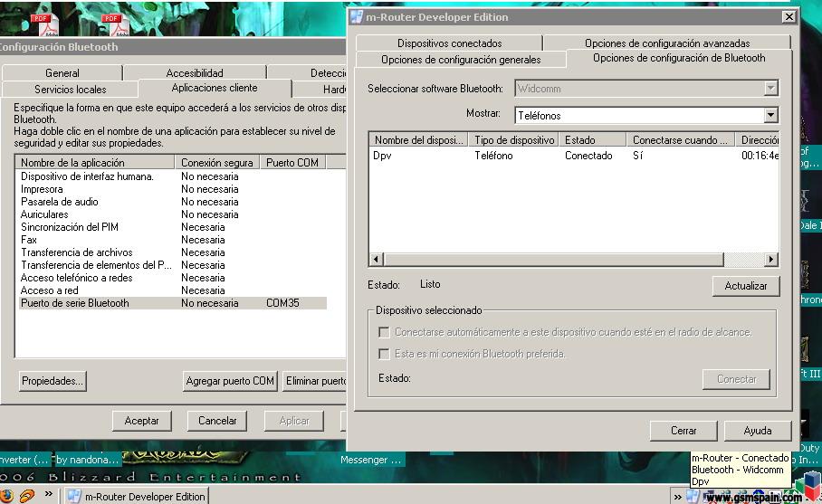
Task: Toggle Esta es mi conexión Bluetooth preferida
Action: [384, 354]
